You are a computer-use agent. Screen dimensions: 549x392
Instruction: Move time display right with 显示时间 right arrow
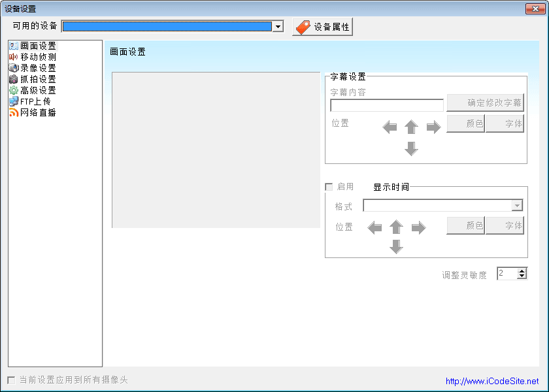(419, 228)
